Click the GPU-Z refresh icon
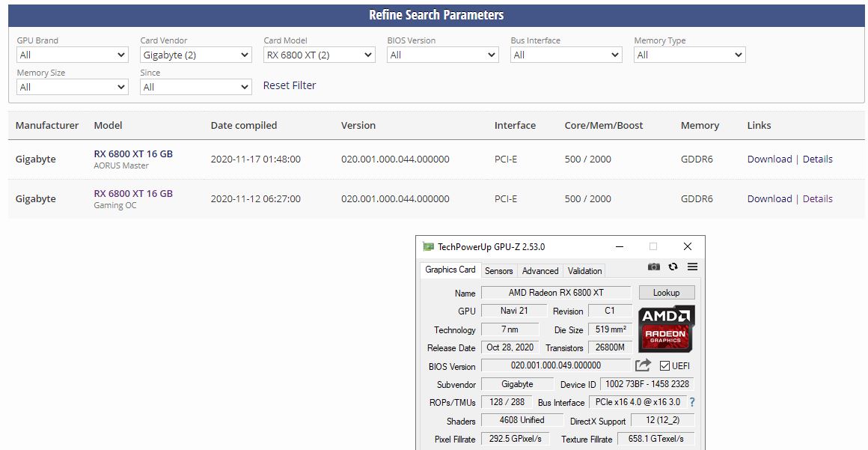This screenshot has width=868, height=450. point(673,267)
